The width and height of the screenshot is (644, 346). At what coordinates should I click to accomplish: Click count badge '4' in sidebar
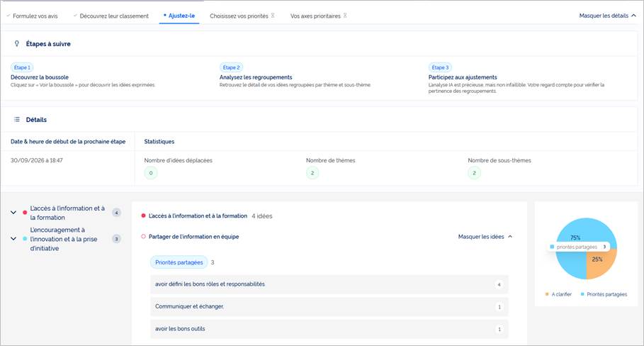point(117,213)
